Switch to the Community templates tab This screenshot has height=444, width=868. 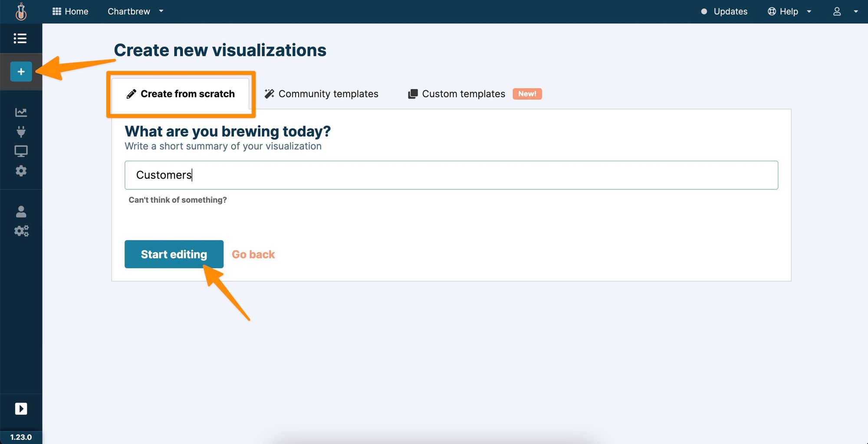[x=322, y=94]
